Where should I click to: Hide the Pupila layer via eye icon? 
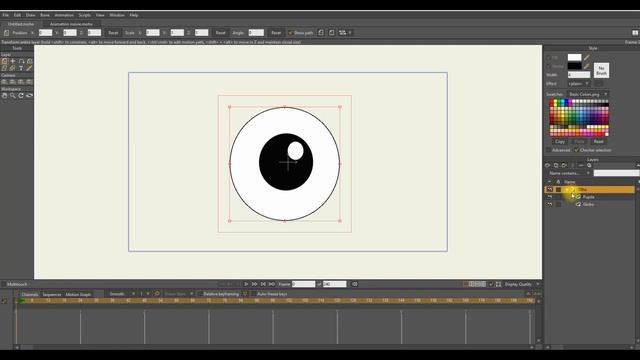550,197
